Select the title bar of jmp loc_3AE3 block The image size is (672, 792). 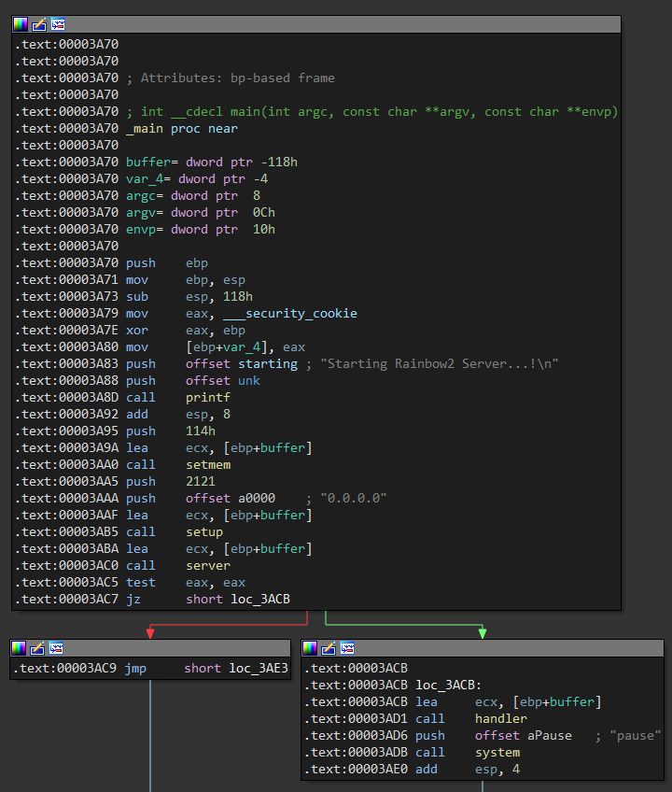point(150,648)
